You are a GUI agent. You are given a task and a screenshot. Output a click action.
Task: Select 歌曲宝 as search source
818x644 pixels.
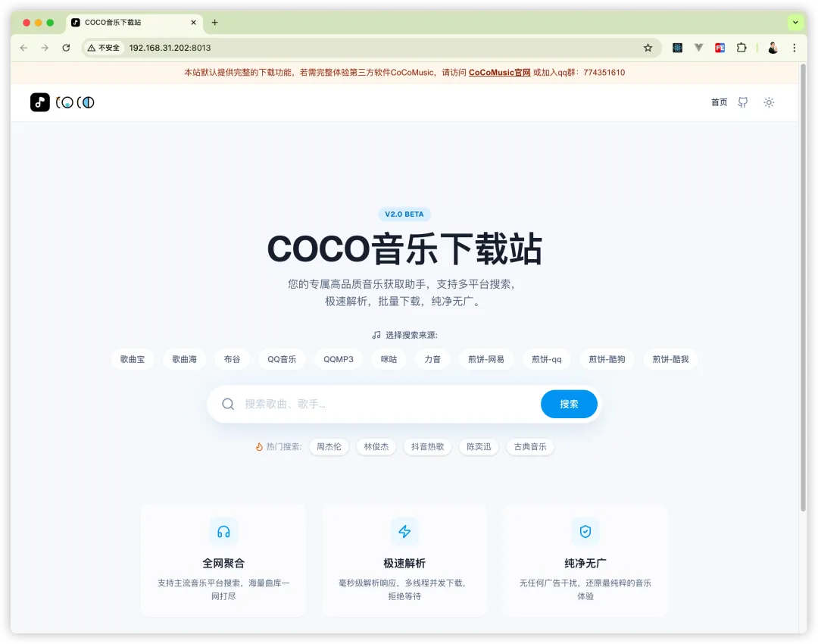coord(133,359)
